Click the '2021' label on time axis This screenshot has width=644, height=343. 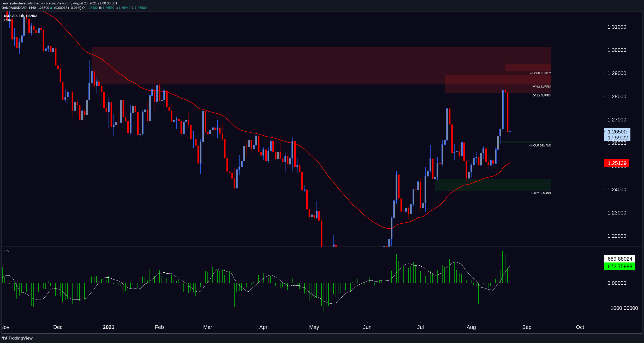[109, 327]
